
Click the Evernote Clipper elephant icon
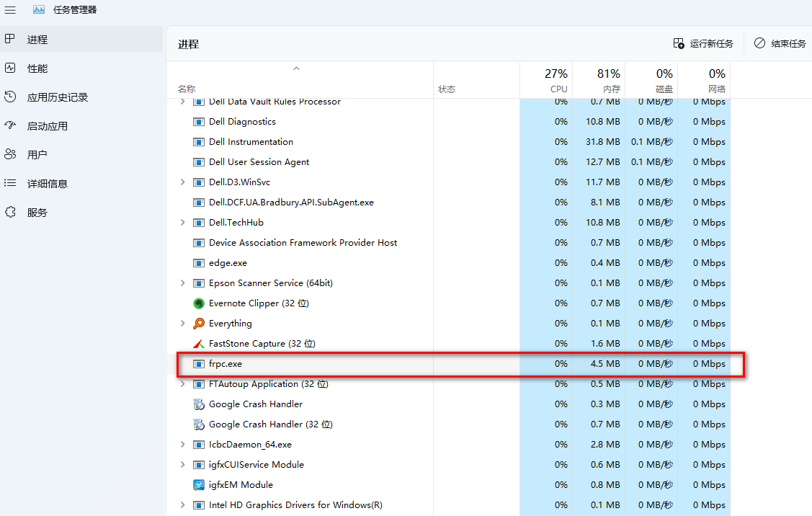(x=200, y=303)
